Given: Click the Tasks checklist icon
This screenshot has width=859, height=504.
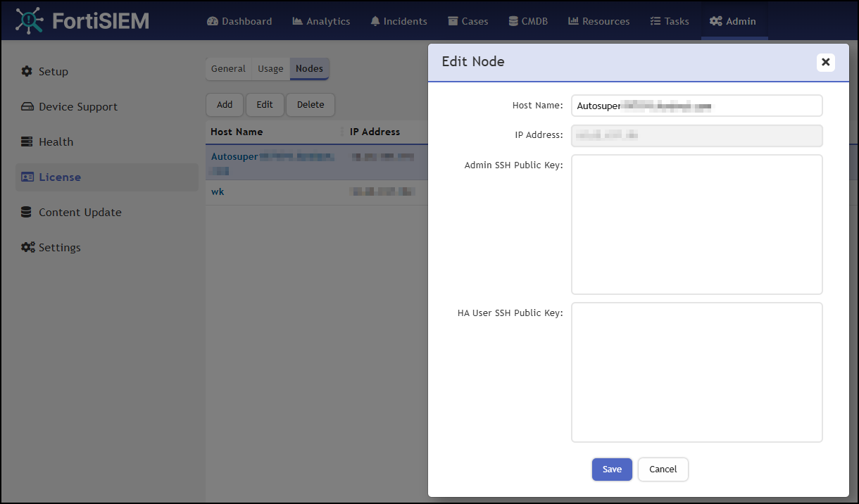Looking at the screenshot, I should [656, 21].
